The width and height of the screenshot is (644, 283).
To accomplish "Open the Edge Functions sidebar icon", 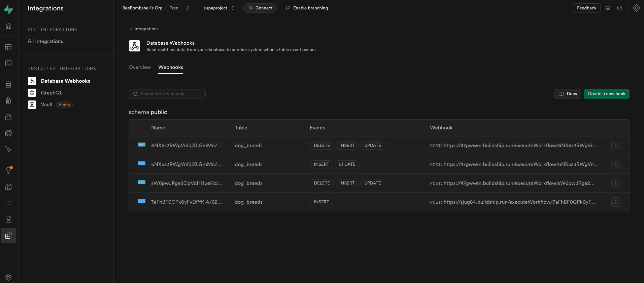I will click(x=9, y=133).
